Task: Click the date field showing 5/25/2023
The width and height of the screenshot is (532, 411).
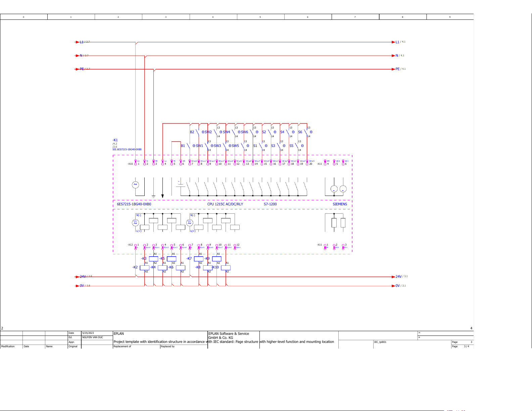Action: (88, 333)
